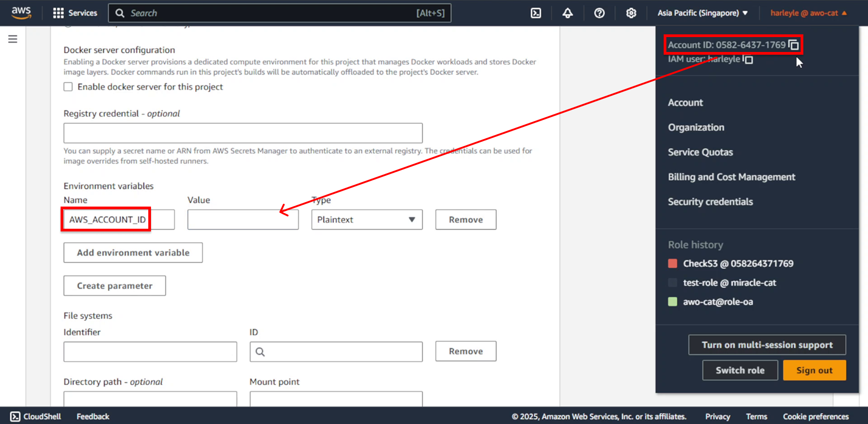This screenshot has height=424, width=868.
Task: Click the search magnifier in ID field
Action: (260, 352)
